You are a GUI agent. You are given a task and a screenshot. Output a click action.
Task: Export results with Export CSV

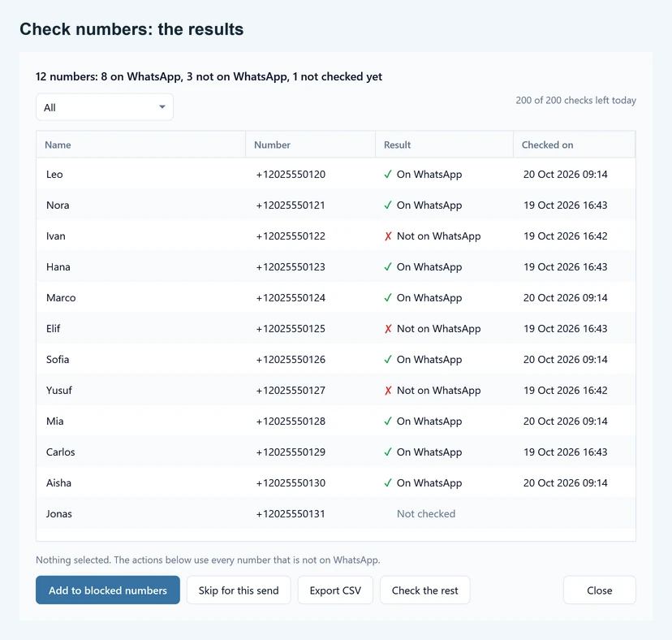tap(335, 590)
